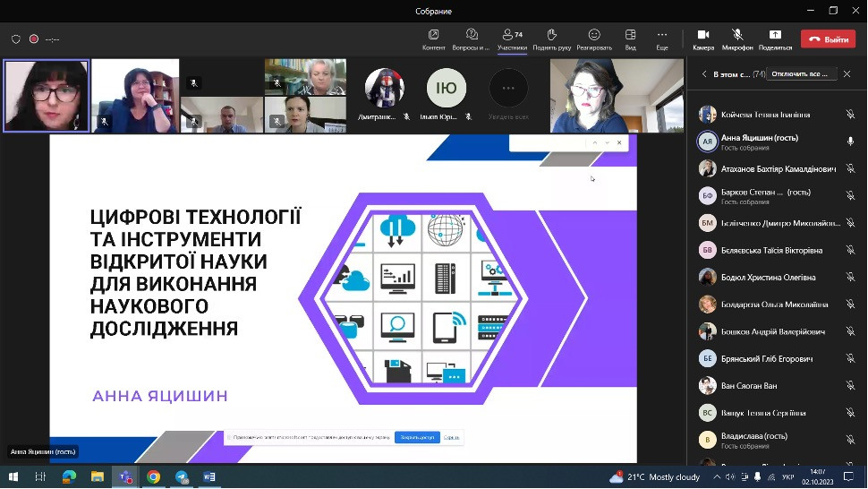Collapse the 'В этом с...' participants section
This screenshot has width=868, height=489.
pos(704,74)
